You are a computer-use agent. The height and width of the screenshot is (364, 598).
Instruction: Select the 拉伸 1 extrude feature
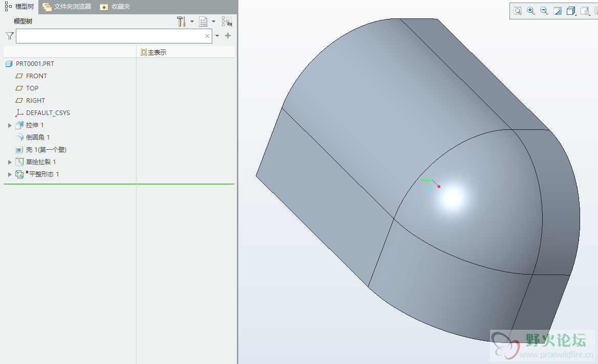35,125
